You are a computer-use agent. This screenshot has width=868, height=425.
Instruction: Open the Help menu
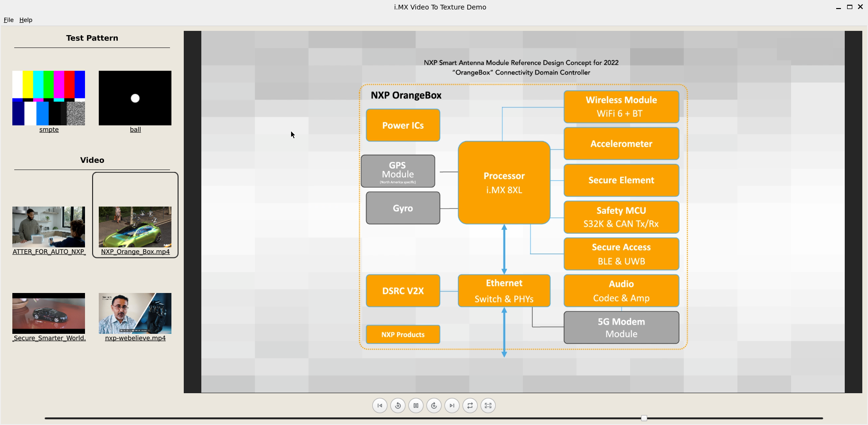click(x=26, y=20)
